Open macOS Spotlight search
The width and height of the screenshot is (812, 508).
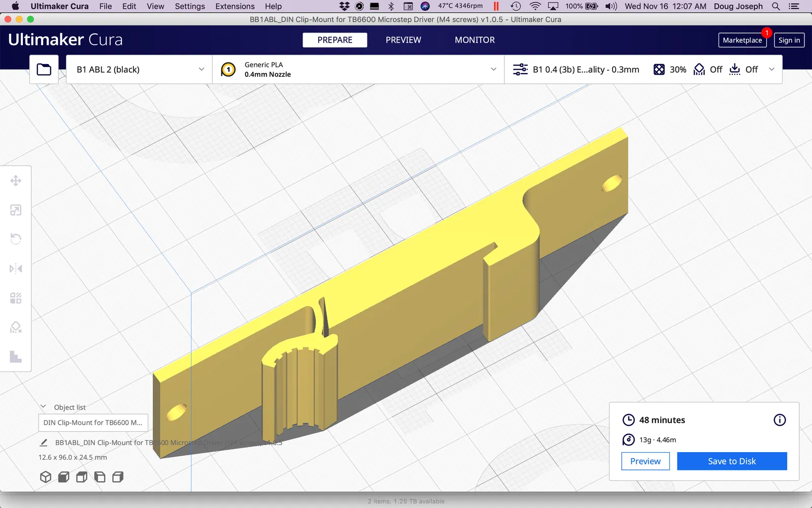(x=776, y=6)
